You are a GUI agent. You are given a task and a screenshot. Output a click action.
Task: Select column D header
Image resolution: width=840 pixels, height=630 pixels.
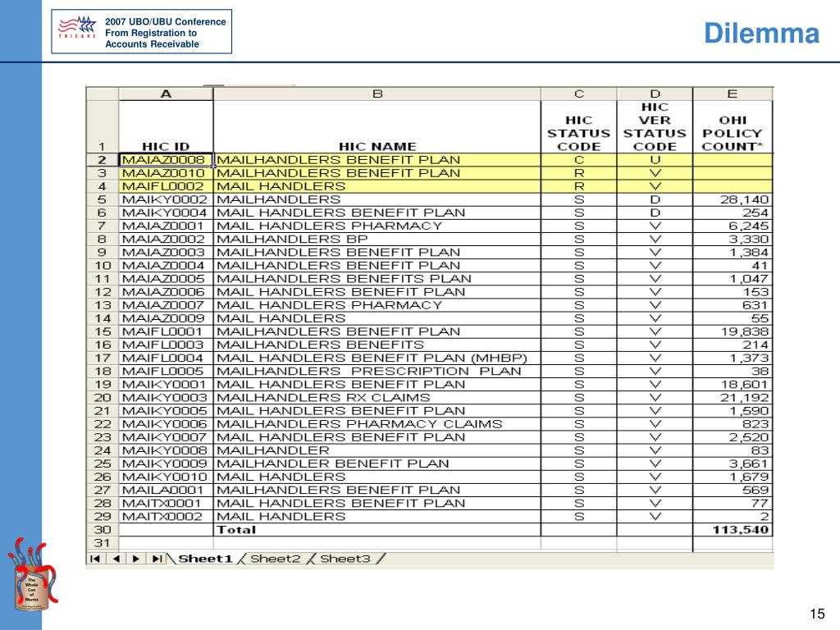click(x=655, y=94)
